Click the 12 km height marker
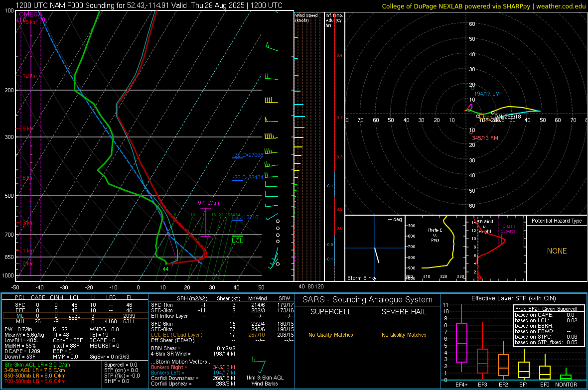The height and width of the screenshot is (390, 588). pyautogui.click(x=29, y=76)
